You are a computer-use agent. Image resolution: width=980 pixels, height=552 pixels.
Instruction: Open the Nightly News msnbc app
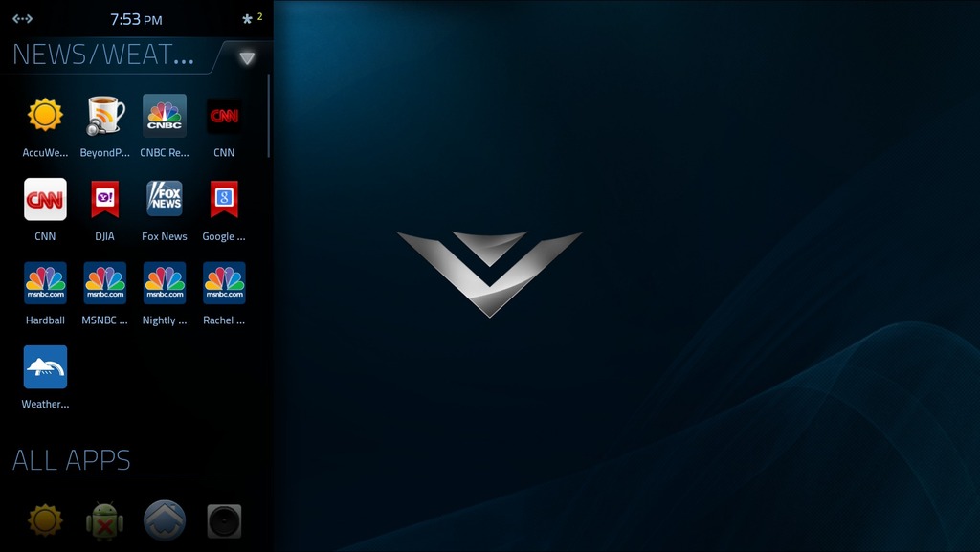click(165, 283)
